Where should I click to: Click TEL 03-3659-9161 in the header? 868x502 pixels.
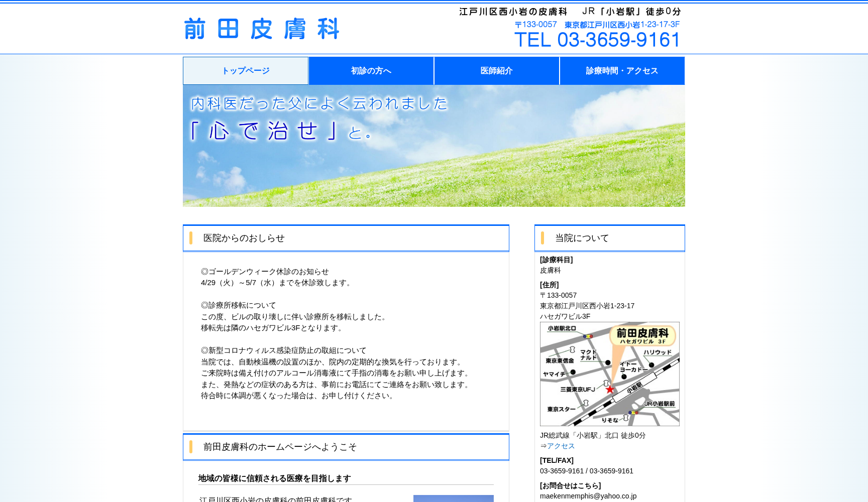597,39
